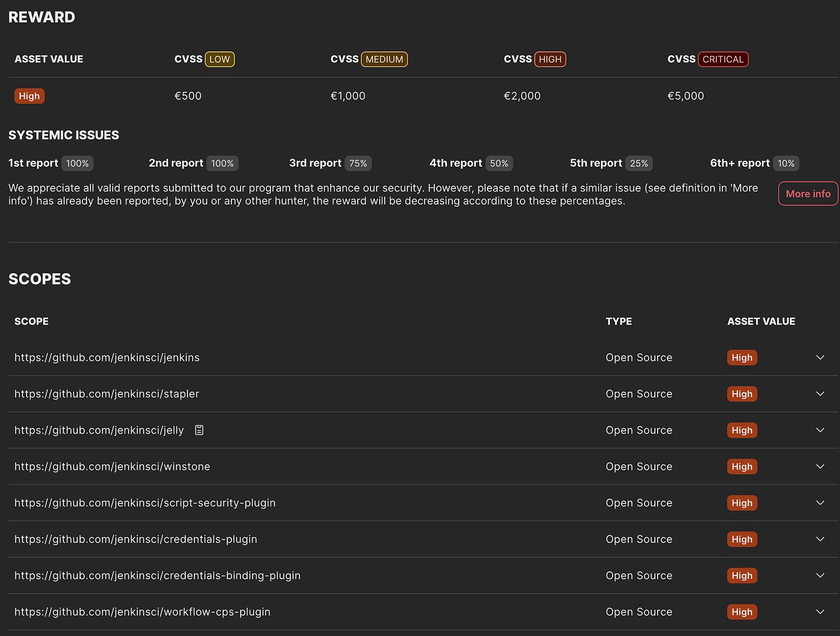Screen dimensions: 840x636
Task: Click the High badge in workflow-cps-plugin row
Action: pos(742,612)
